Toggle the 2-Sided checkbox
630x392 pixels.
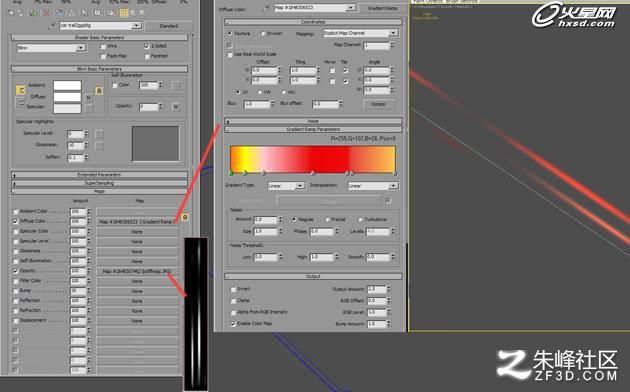click(x=147, y=46)
